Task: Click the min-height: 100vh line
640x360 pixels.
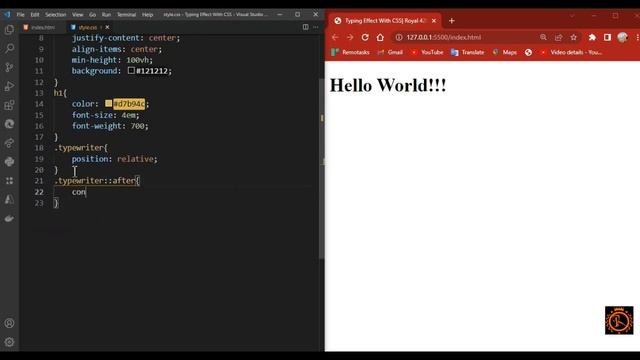Action: (x=112, y=60)
